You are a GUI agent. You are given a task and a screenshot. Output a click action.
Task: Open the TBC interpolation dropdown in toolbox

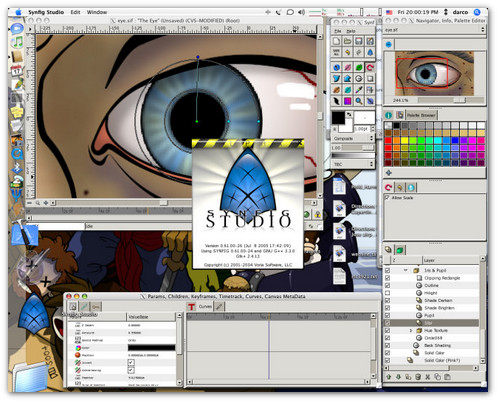(x=353, y=164)
